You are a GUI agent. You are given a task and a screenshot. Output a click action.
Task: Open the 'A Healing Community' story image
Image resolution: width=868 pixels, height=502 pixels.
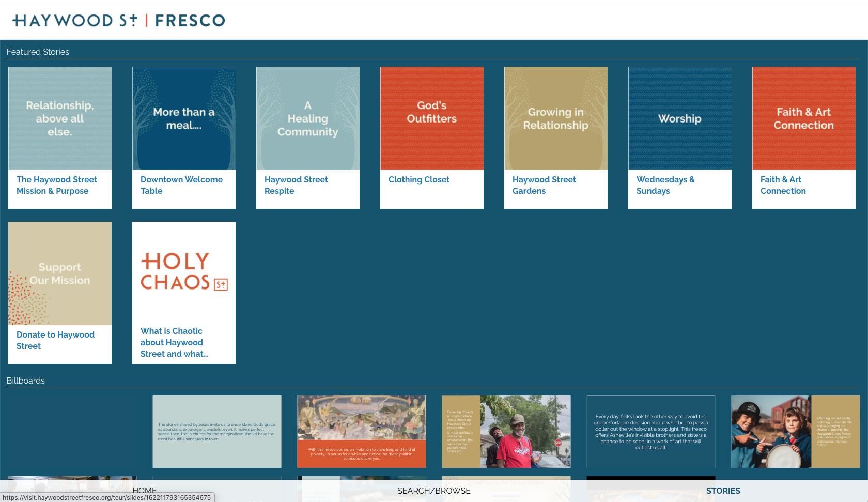[308, 118]
